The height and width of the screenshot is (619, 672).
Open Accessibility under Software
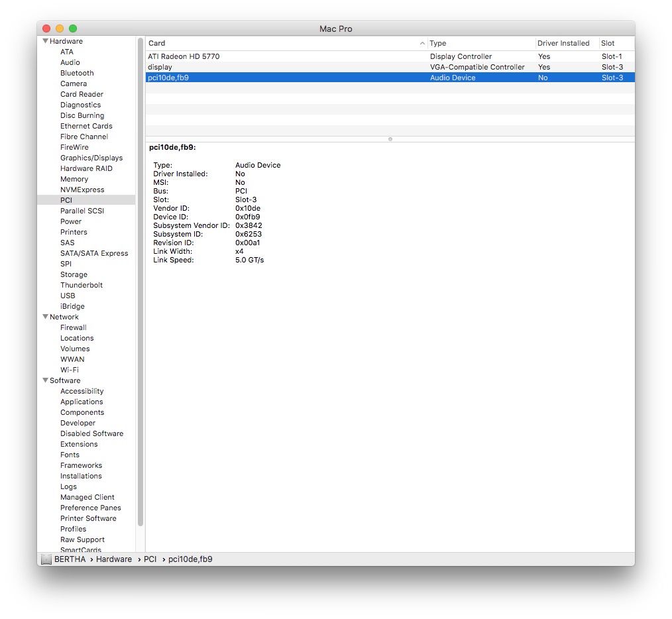[x=82, y=392]
